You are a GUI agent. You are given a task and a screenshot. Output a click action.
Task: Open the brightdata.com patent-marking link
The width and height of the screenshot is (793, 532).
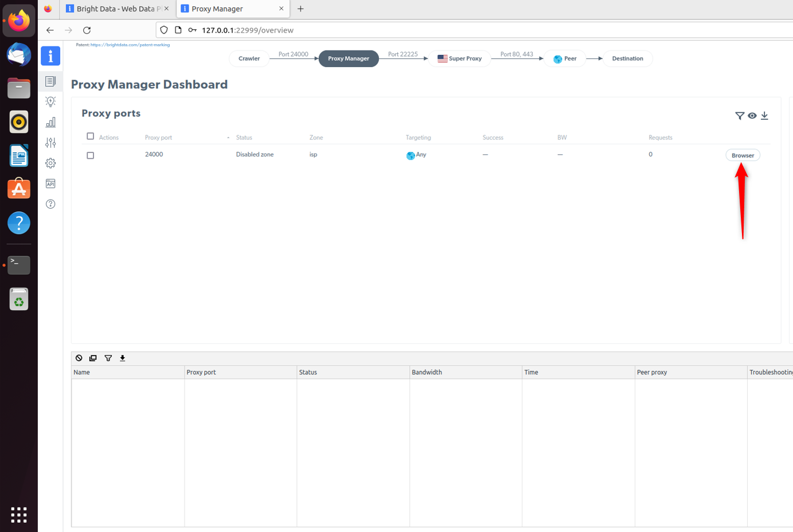[x=130, y=45]
